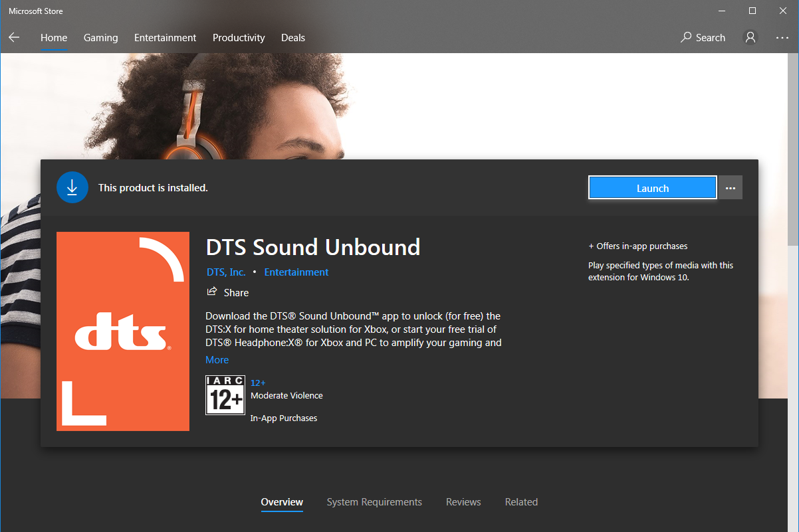Open the three-dot menu in top bar
The height and width of the screenshot is (532, 799).
[782, 38]
